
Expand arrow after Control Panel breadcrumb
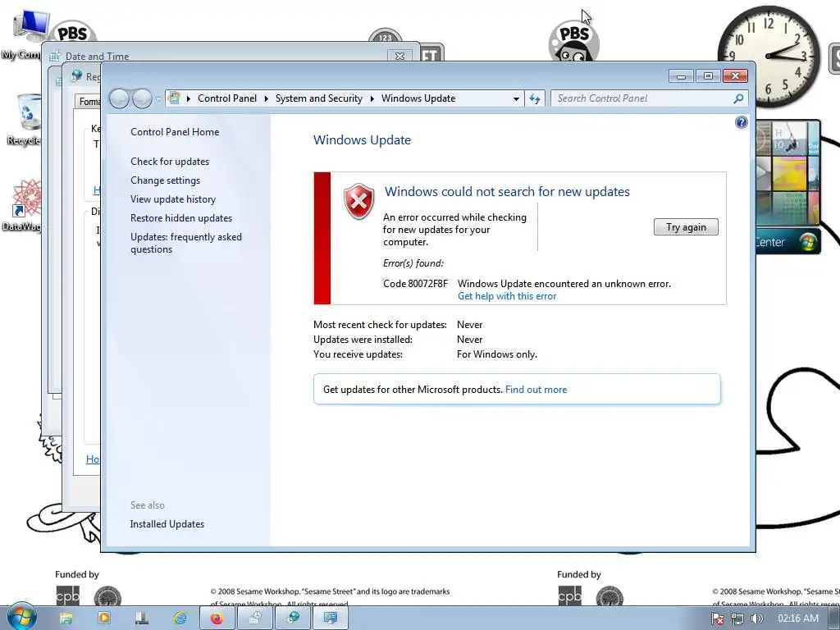267,98
